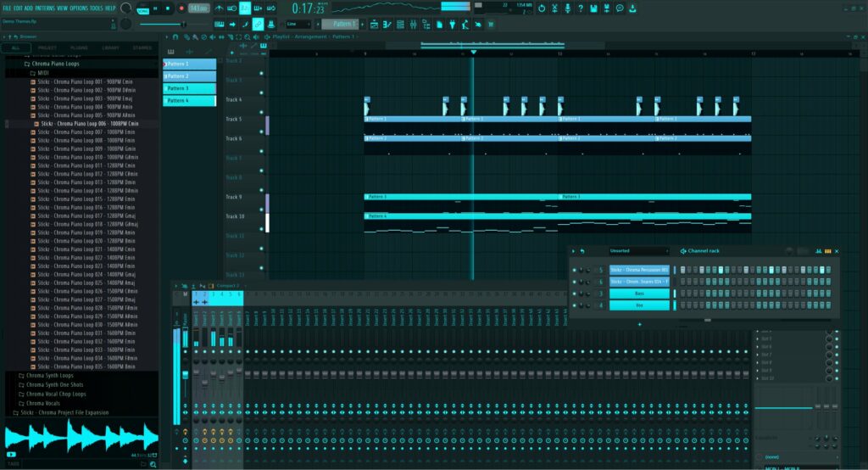The width and height of the screenshot is (868, 470).
Task: Click the tempo display field
Action: [198, 8]
